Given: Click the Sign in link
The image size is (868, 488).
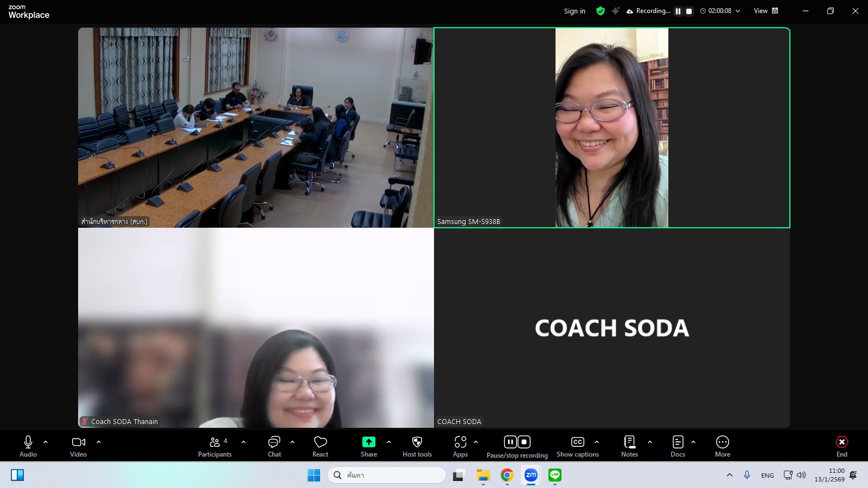Looking at the screenshot, I should pos(575,11).
